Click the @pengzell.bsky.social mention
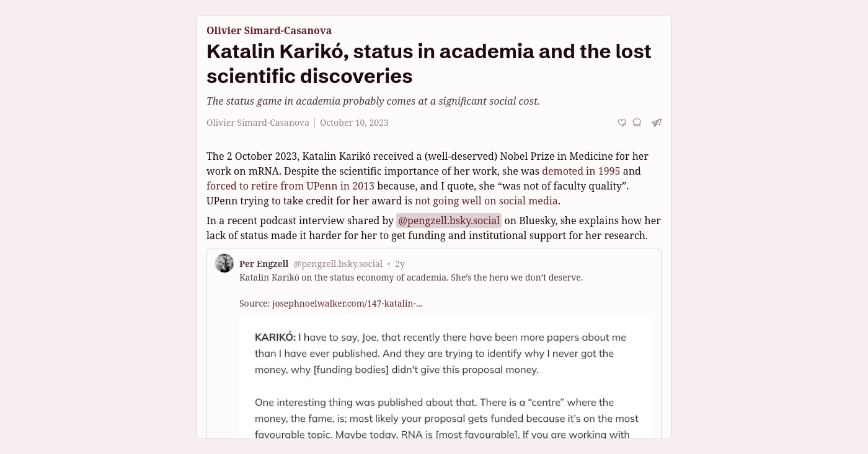 pyautogui.click(x=449, y=220)
